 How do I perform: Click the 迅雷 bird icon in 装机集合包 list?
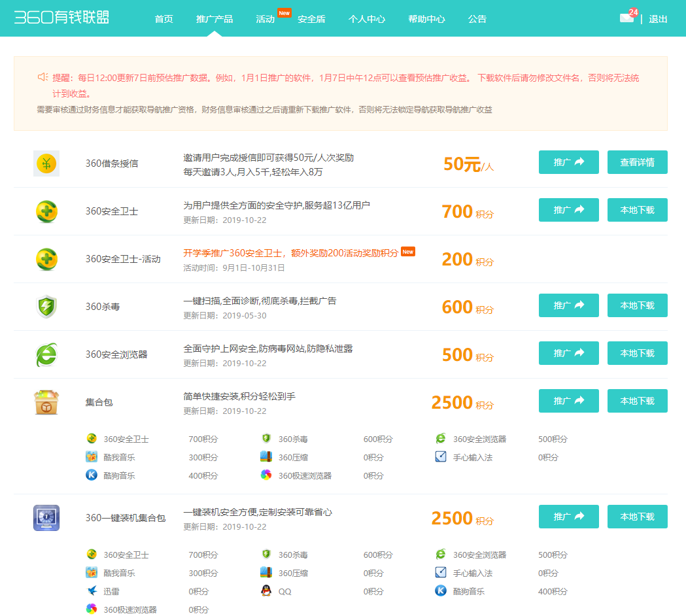tap(92, 591)
